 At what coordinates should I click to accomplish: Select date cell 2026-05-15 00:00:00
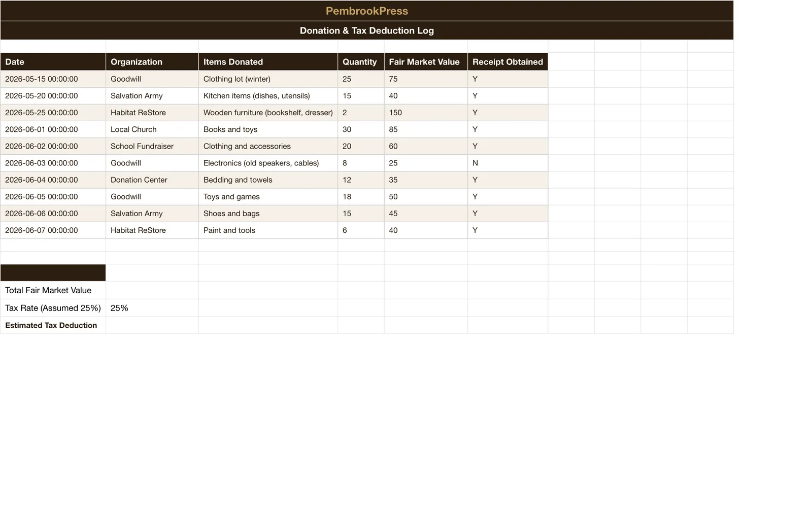pos(53,79)
